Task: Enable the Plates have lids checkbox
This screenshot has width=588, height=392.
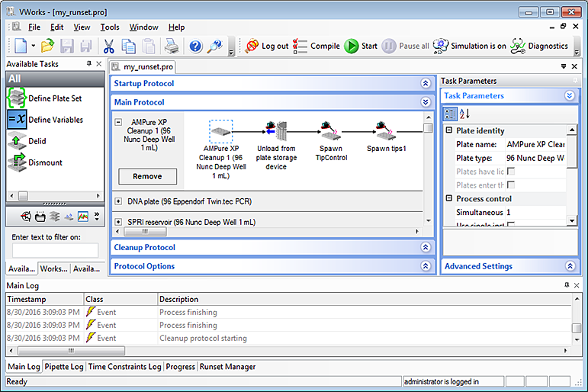Action: 510,172
